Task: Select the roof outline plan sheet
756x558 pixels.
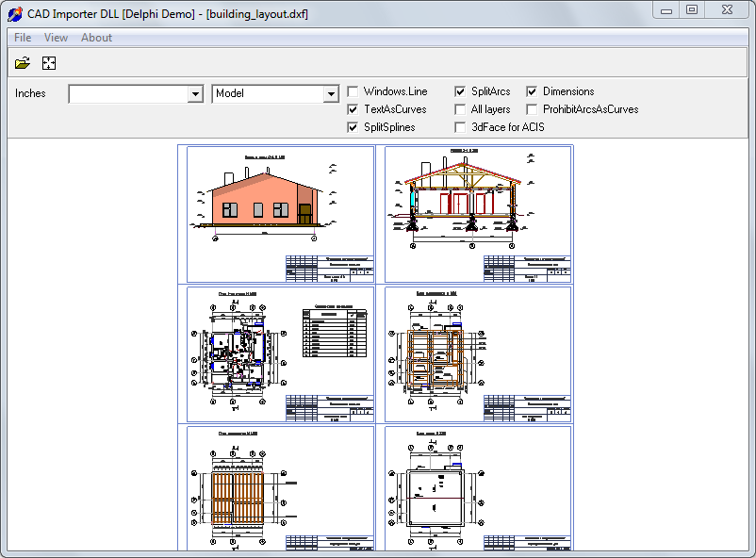Action: pos(478,488)
